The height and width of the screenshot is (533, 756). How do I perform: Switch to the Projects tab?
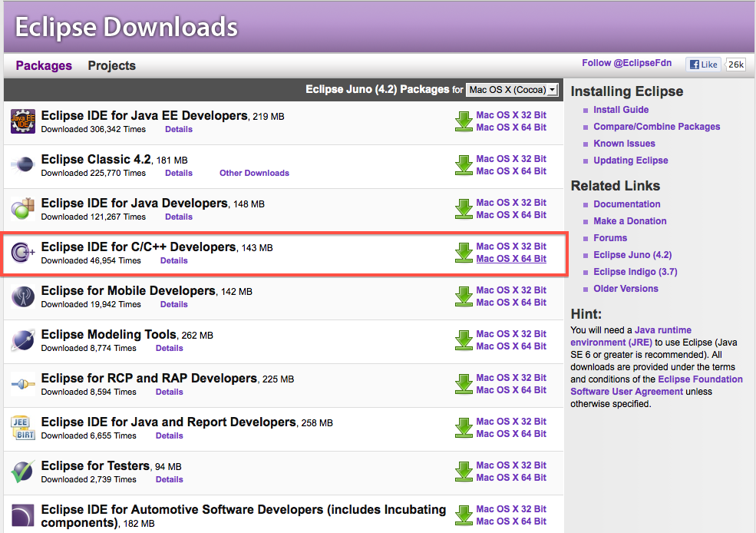coord(112,65)
